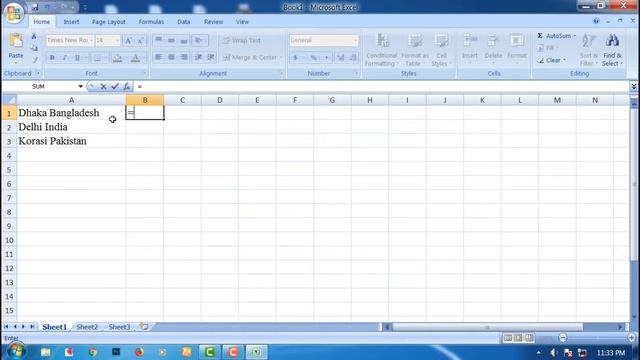This screenshot has width=640, height=360.
Task: Click Save icon in Quick Access Toolbar
Action: (36, 7)
